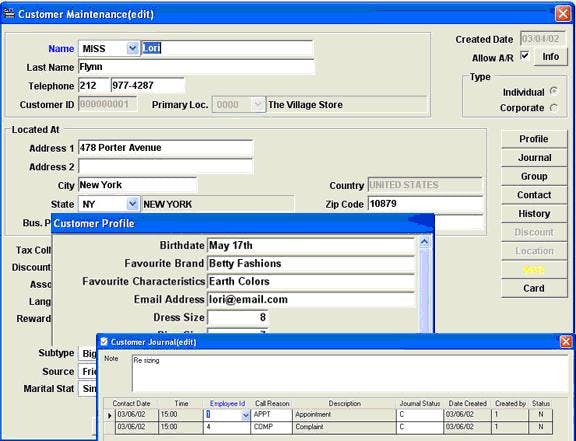Click the Birthdate field in Customer Profile
The height and width of the screenshot is (441, 576).
(311, 245)
